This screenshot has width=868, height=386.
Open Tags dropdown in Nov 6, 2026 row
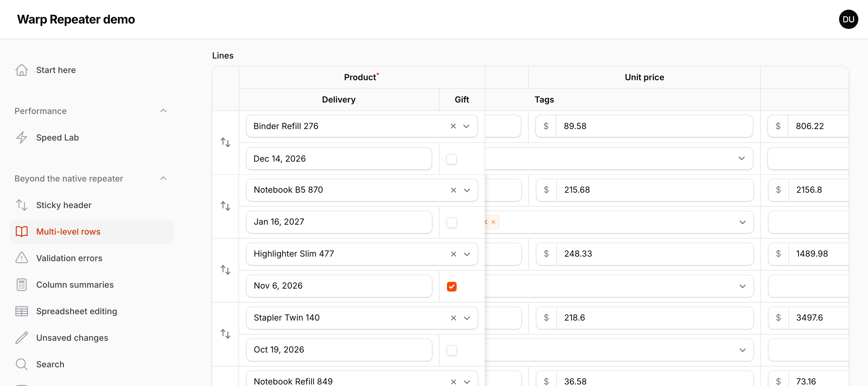742,286
